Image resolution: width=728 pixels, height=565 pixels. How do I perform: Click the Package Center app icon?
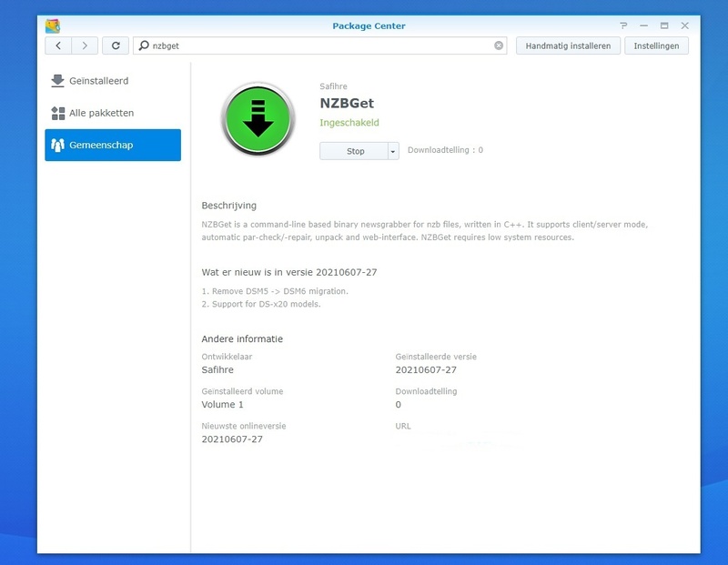(53, 26)
